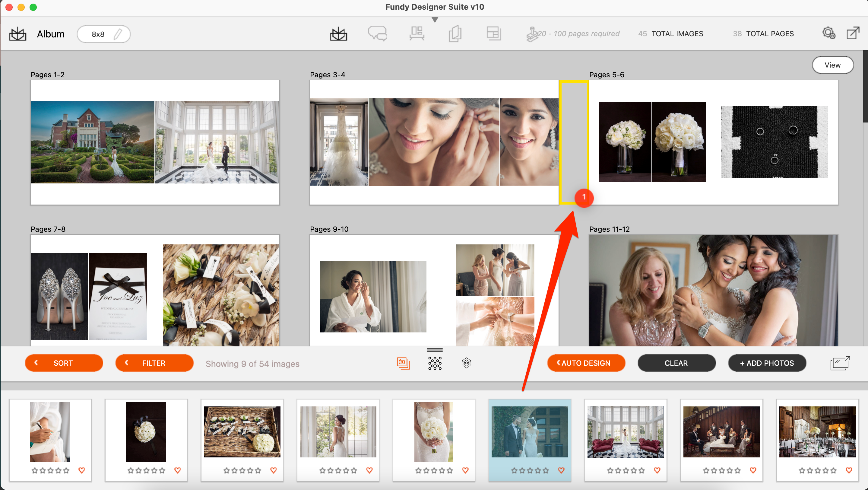Viewport: 868px width, 490px height.
Task: Expand the dropdown triangle under the title
Action: tap(435, 20)
